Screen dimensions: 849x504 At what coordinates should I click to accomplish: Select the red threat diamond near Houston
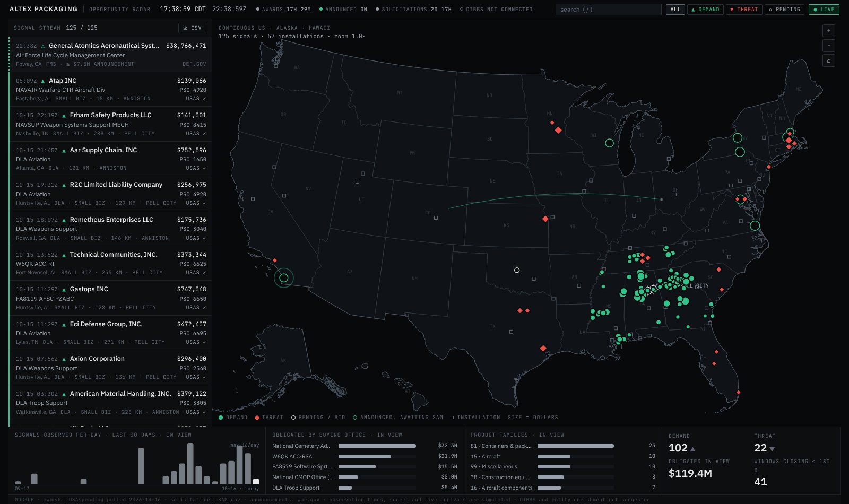[x=543, y=349]
